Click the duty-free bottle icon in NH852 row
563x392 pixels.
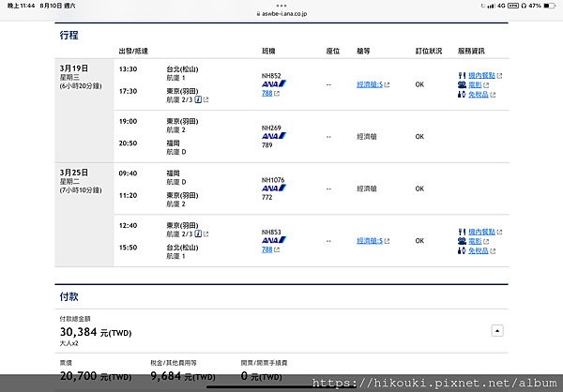click(462, 95)
